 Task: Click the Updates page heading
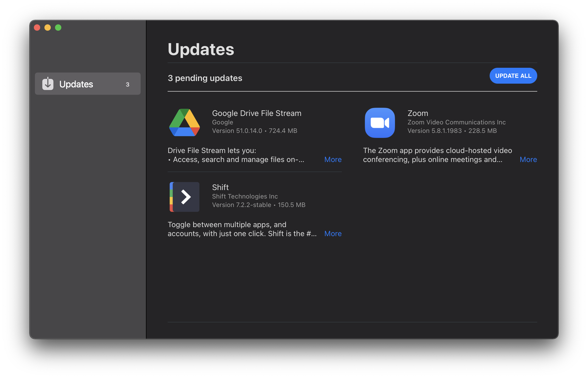coord(201,49)
